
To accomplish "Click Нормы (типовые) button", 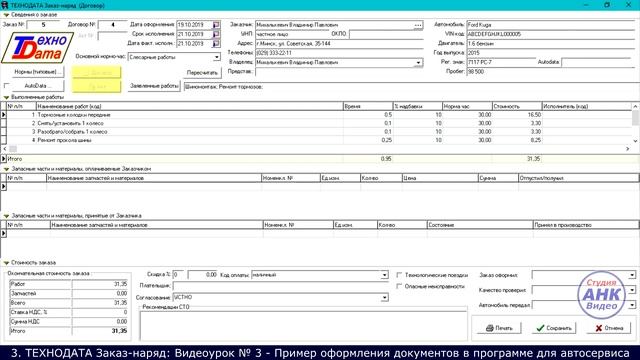I will pyautogui.click(x=38, y=72).
